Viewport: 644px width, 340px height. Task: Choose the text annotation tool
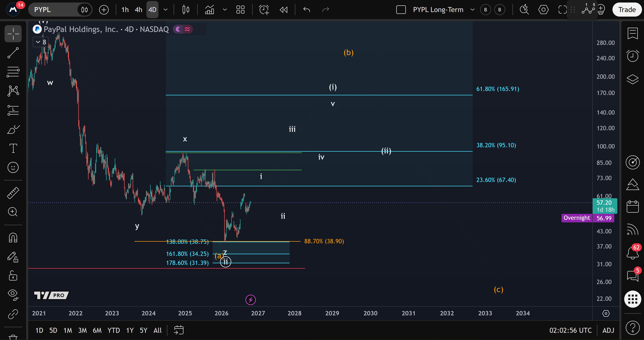click(13, 148)
